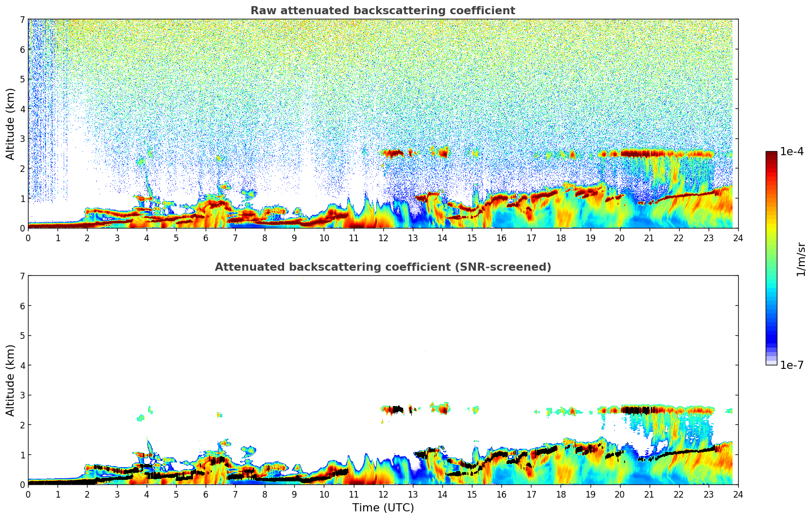Click the '6' time tick under the top plot
812x519 pixels.
(206, 238)
